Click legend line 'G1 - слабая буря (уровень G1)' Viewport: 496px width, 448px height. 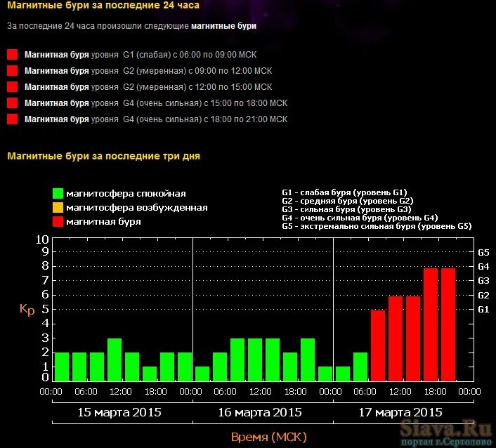pyautogui.click(x=344, y=192)
